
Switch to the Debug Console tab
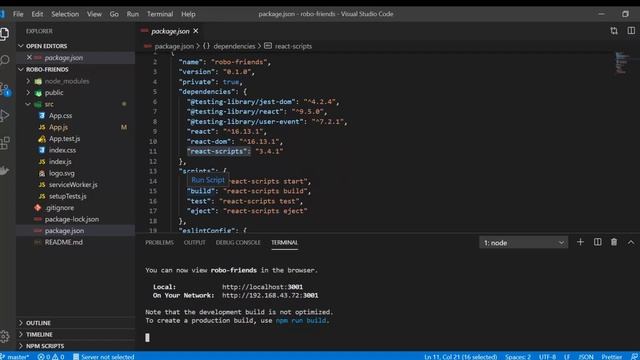click(x=238, y=242)
